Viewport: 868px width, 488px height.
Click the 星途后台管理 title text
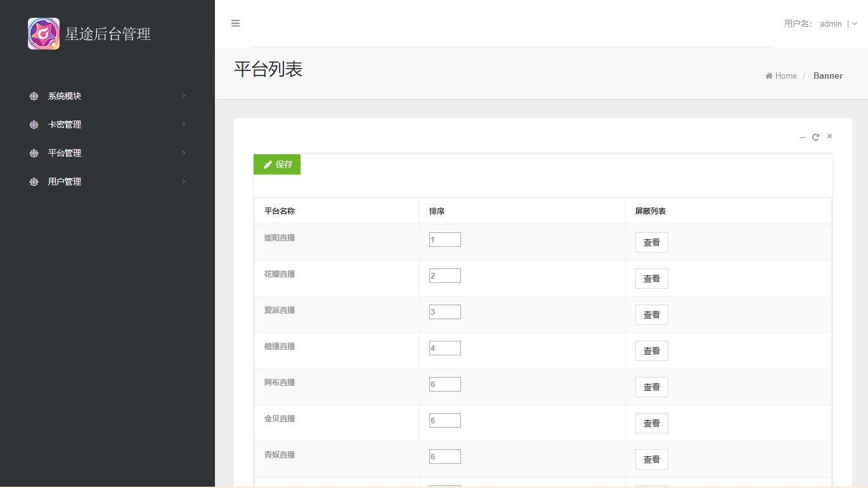(108, 34)
